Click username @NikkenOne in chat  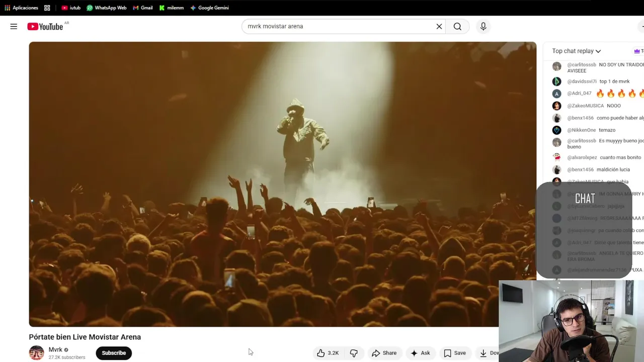[x=582, y=130]
